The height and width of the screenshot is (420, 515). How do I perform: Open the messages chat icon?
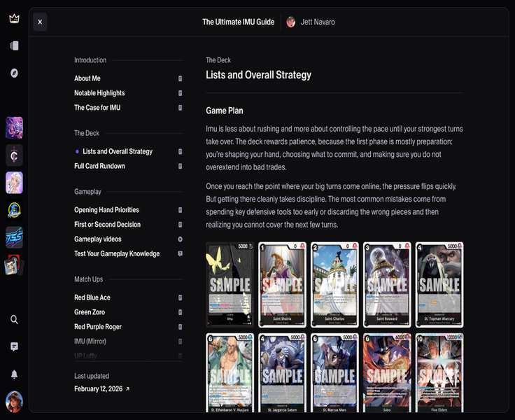14,346
